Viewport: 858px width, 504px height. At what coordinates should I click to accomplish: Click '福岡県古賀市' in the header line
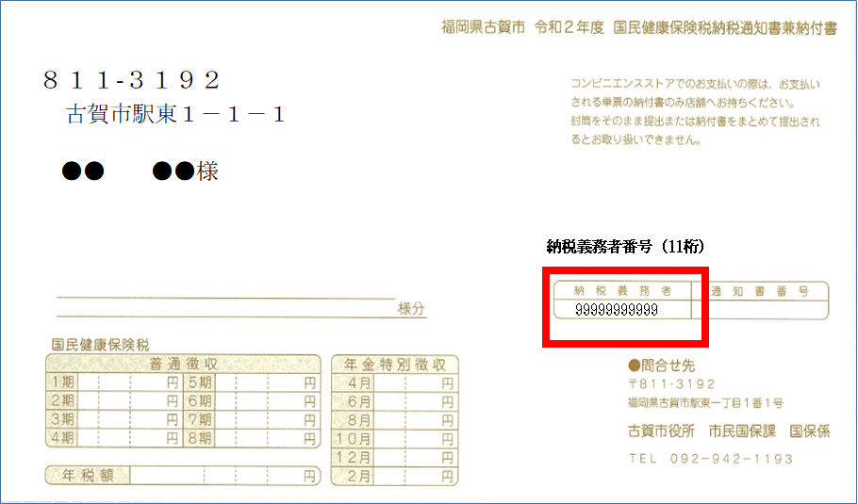tap(483, 27)
